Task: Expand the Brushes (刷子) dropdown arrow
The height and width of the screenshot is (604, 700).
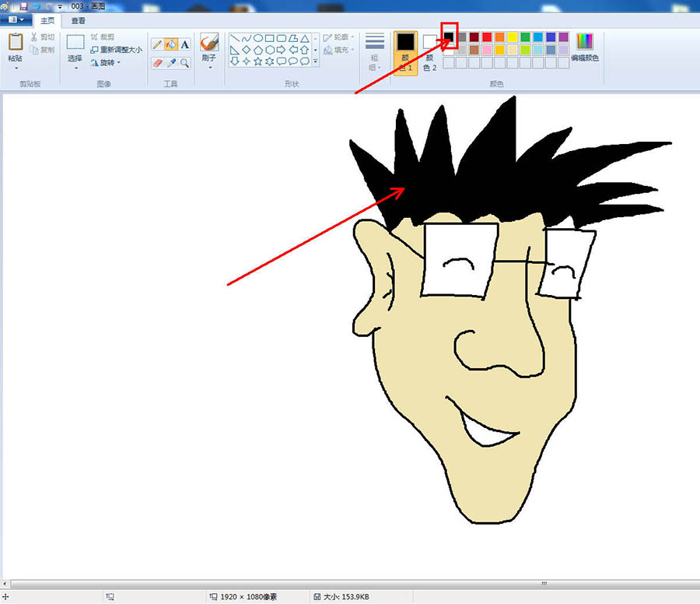Action: click(210, 68)
